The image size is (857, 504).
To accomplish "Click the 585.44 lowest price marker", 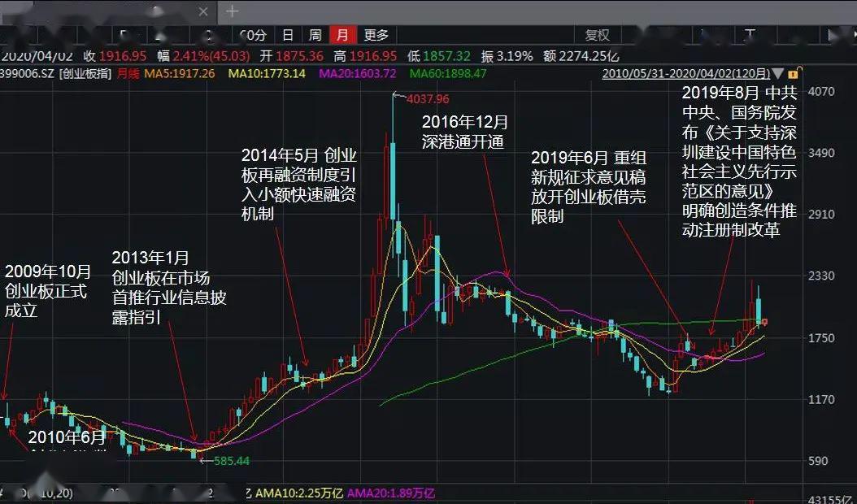I will [x=232, y=461].
